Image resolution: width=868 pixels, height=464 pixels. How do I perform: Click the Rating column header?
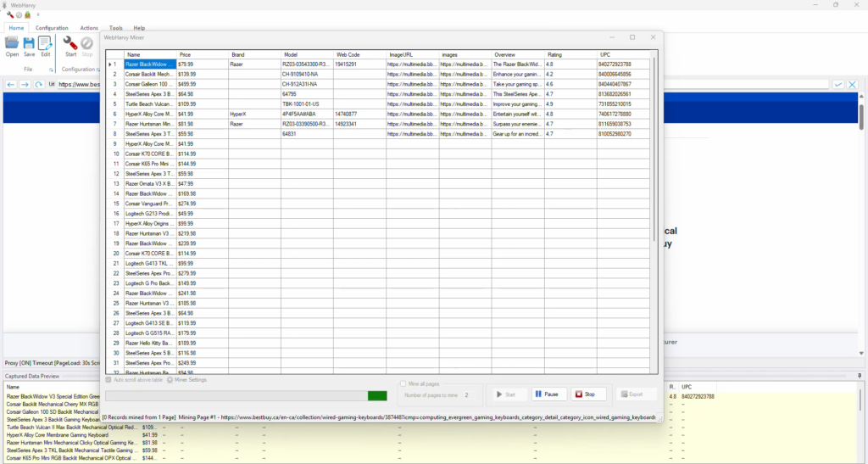click(570, 55)
